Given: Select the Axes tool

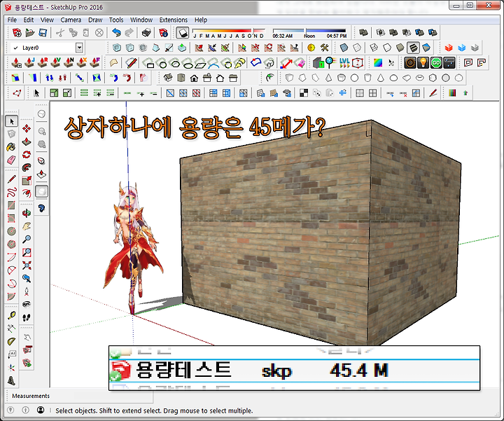Looking at the screenshot, I should [x=11, y=367].
